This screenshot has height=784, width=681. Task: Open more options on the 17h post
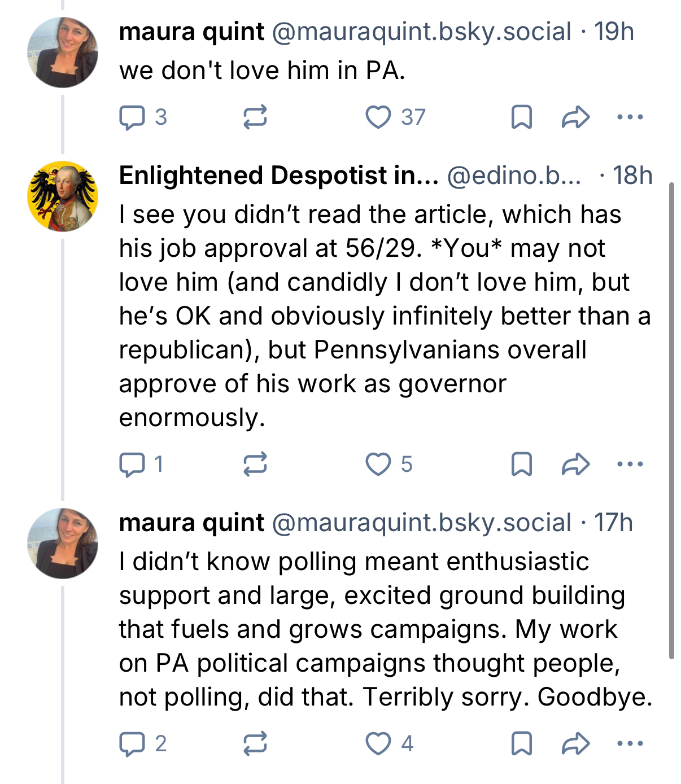tap(630, 744)
